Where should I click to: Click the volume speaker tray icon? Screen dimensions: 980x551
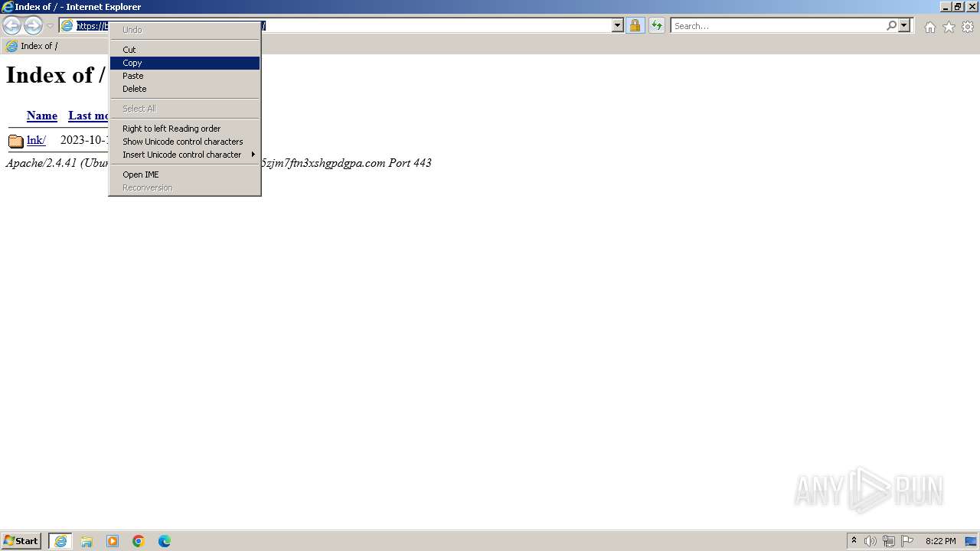pos(871,541)
